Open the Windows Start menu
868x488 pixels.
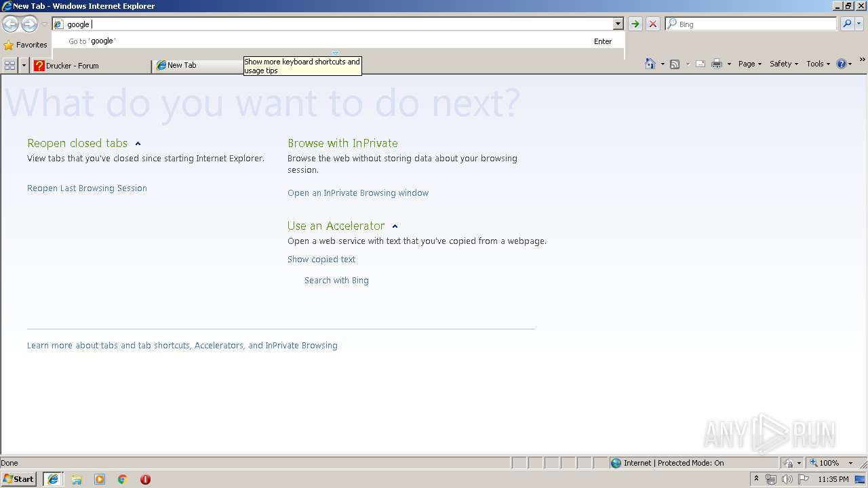click(x=18, y=479)
